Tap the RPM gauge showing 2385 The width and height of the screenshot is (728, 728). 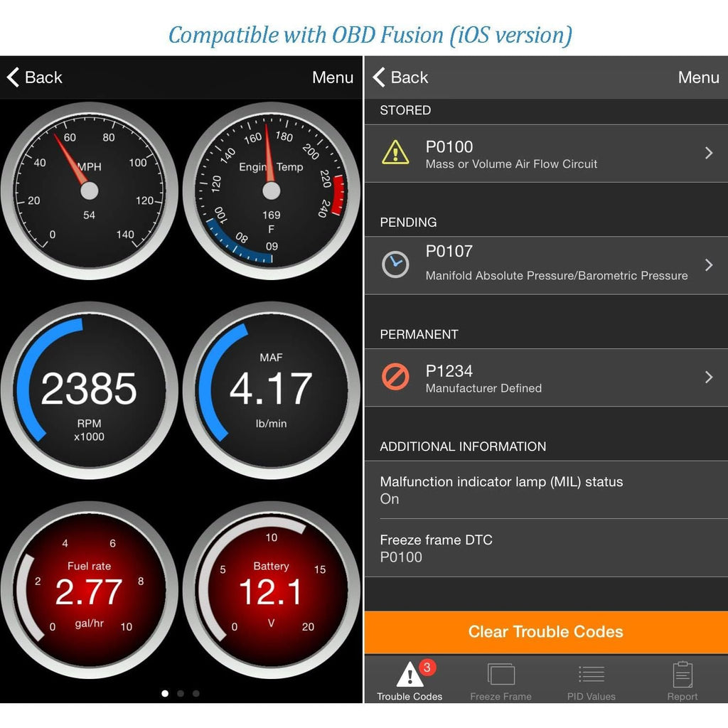89,390
